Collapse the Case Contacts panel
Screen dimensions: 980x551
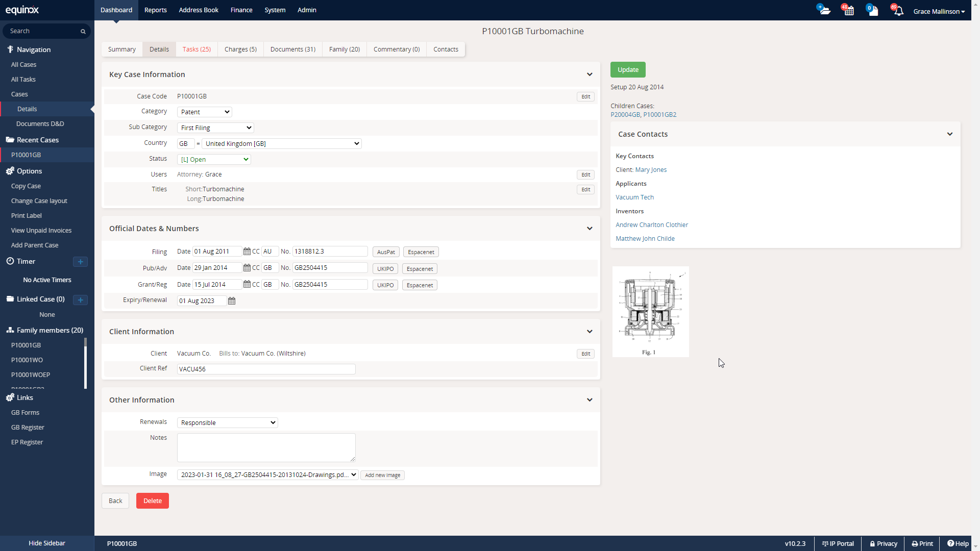(x=950, y=134)
